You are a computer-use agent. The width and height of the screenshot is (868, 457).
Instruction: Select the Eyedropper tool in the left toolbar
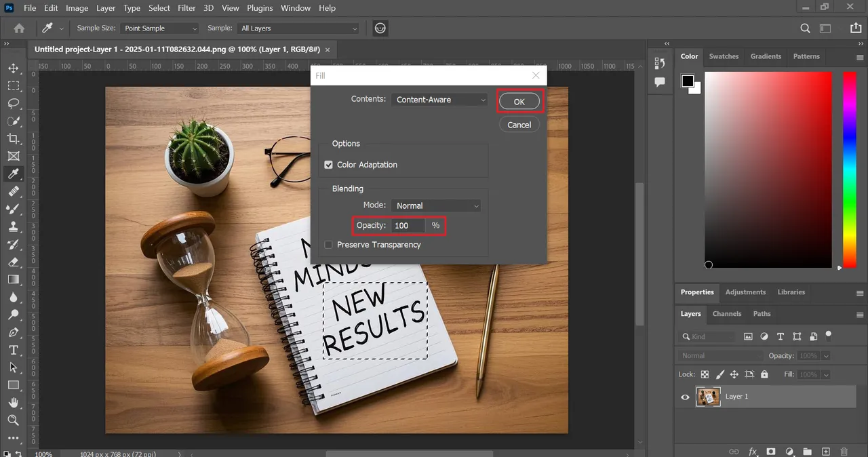click(x=13, y=174)
